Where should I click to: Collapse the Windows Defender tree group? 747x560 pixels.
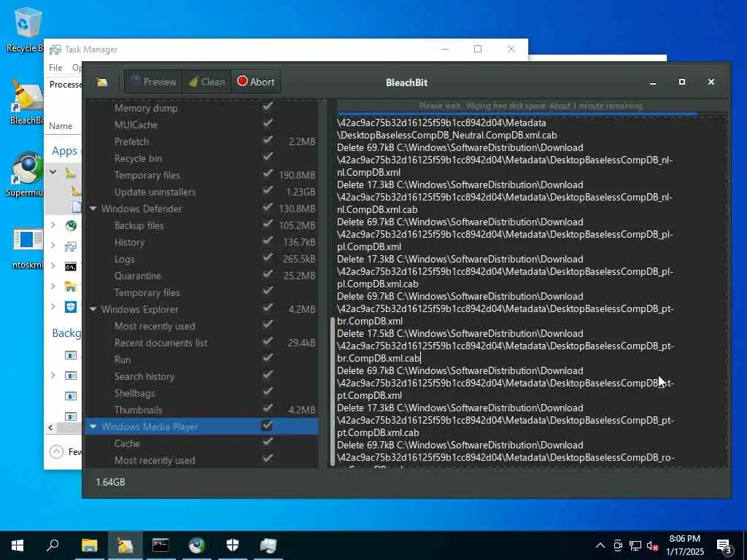(x=93, y=209)
